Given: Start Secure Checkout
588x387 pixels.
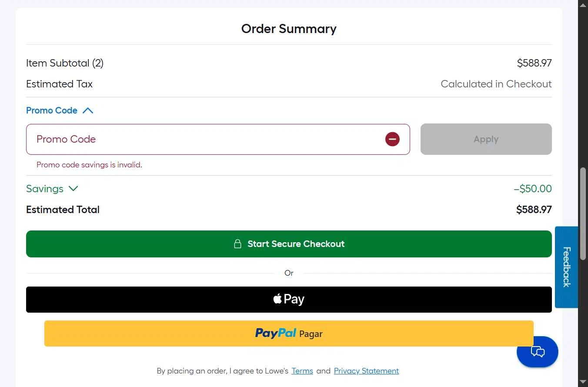Looking at the screenshot, I should (x=296, y=244).
